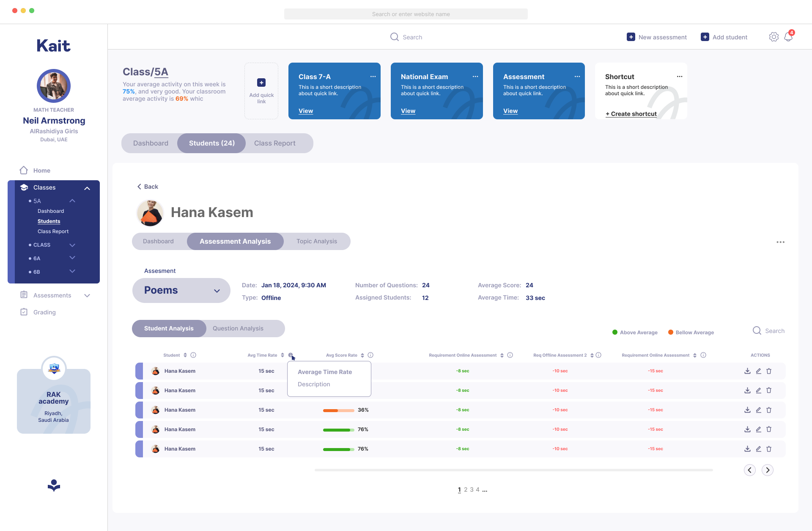812x531 pixels.
Task: Open the settings gear icon
Action: click(774, 37)
